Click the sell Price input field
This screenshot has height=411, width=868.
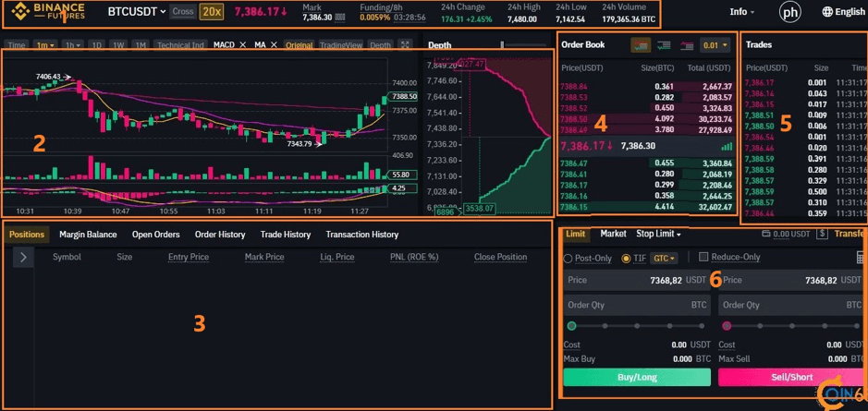coord(793,281)
